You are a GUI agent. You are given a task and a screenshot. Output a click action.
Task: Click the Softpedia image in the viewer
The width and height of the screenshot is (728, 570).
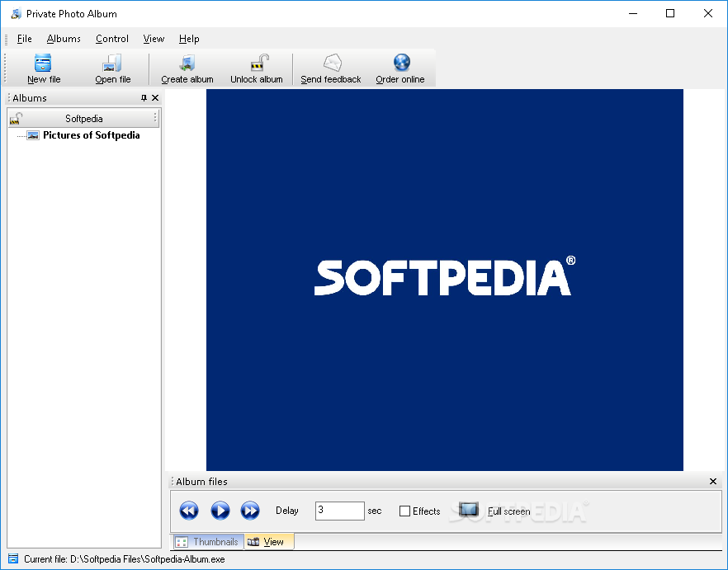click(x=445, y=280)
